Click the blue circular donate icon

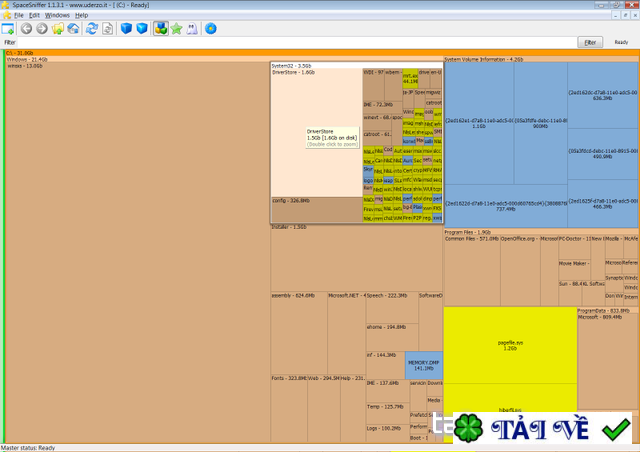pyautogui.click(x=211, y=29)
